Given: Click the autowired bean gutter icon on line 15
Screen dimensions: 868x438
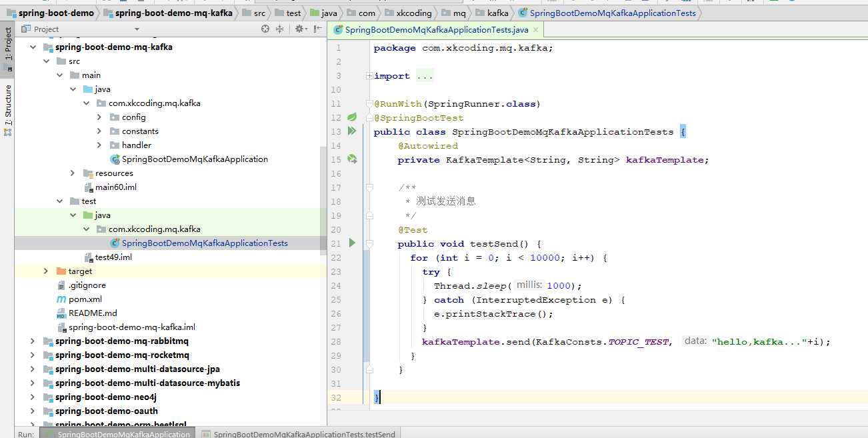Looking at the screenshot, I should (352, 159).
